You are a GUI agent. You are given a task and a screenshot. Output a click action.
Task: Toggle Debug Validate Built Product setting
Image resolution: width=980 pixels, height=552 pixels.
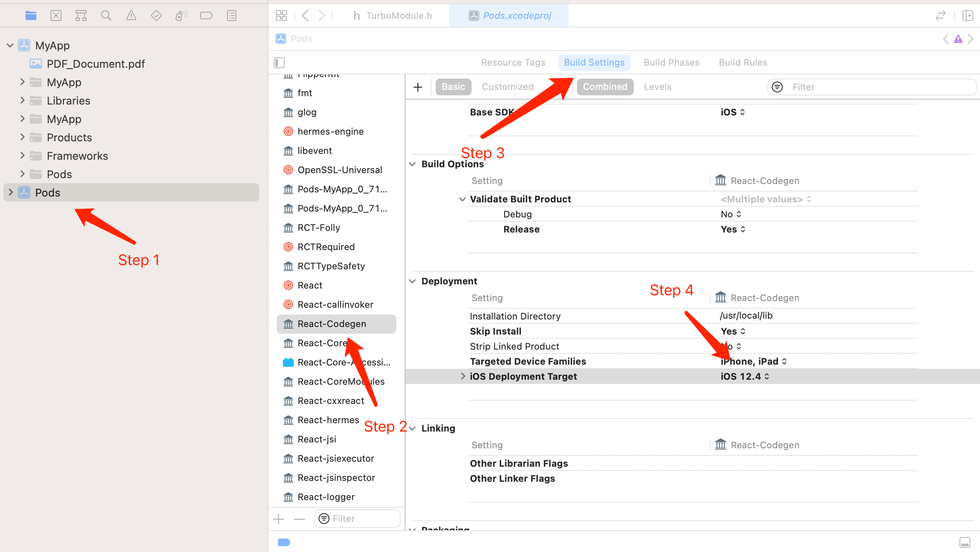pyautogui.click(x=730, y=214)
